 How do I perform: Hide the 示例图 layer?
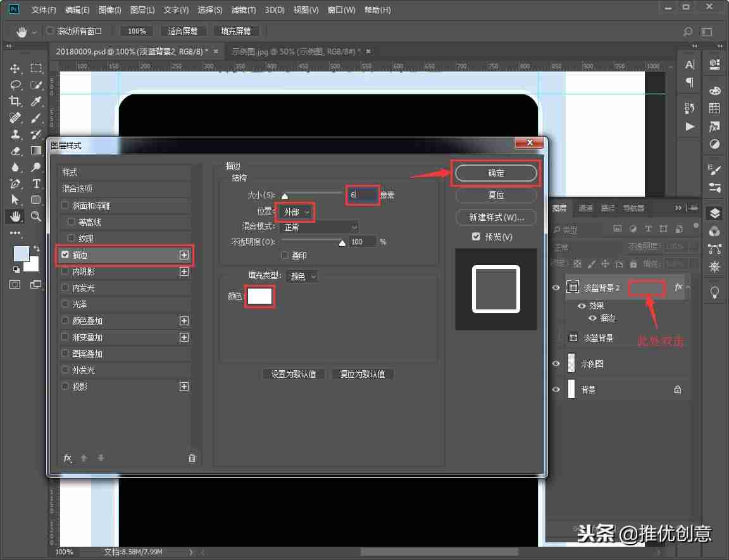pyautogui.click(x=556, y=363)
